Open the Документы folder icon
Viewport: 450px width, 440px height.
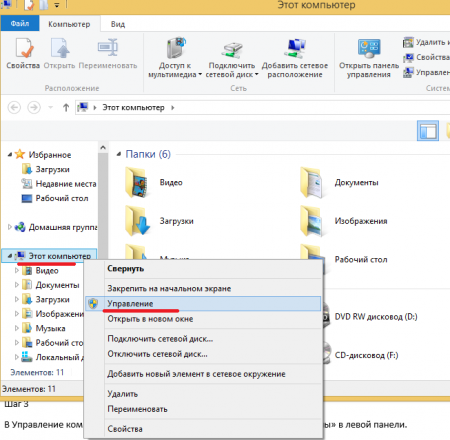pyautogui.click(x=311, y=182)
